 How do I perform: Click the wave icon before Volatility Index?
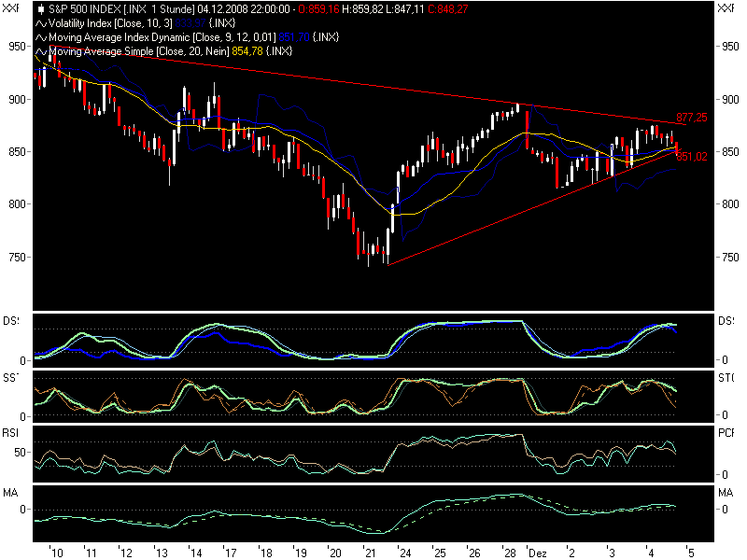41,23
